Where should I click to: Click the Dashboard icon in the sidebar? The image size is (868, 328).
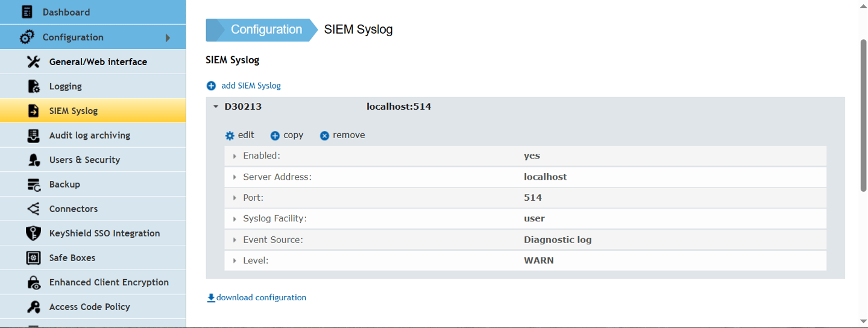click(x=27, y=12)
